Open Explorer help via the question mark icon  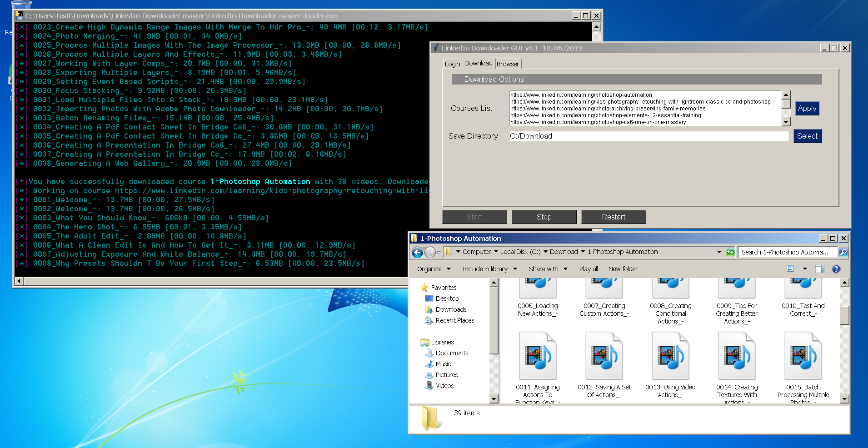[x=836, y=269]
